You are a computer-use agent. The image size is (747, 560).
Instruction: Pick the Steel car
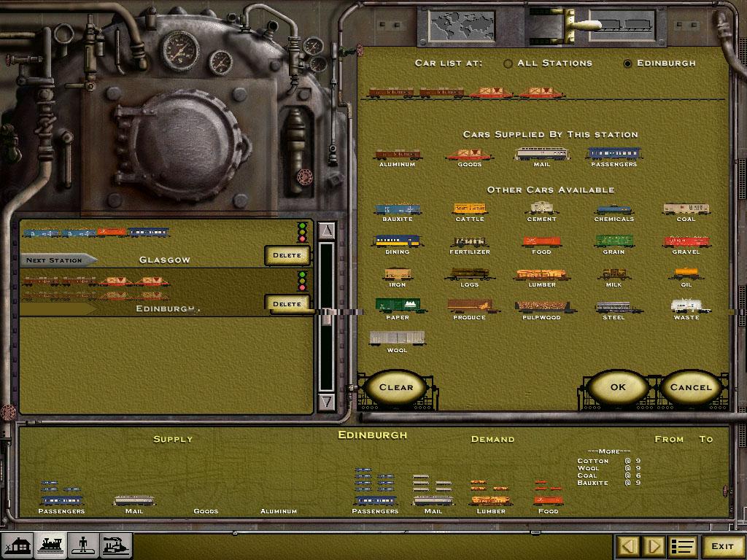614,308
